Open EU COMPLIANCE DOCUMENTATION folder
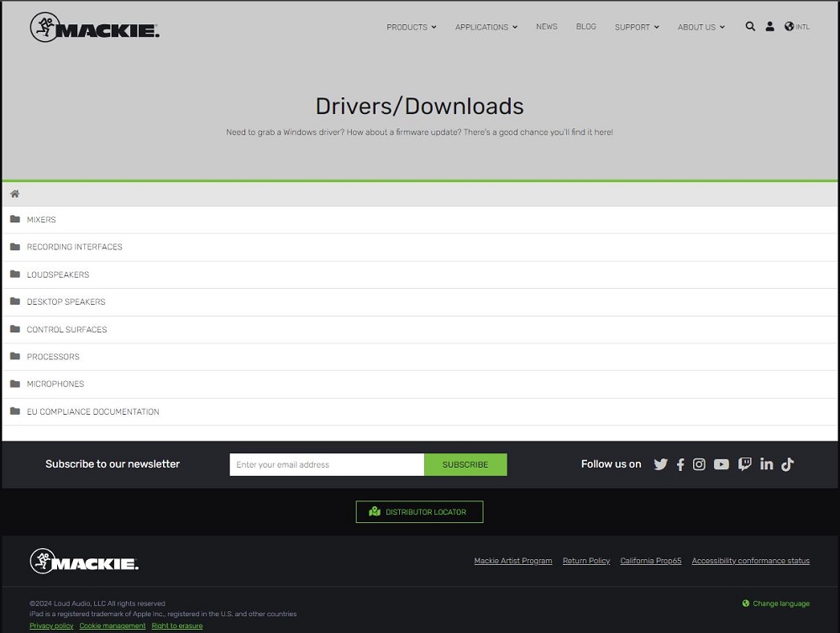 [x=419, y=412]
